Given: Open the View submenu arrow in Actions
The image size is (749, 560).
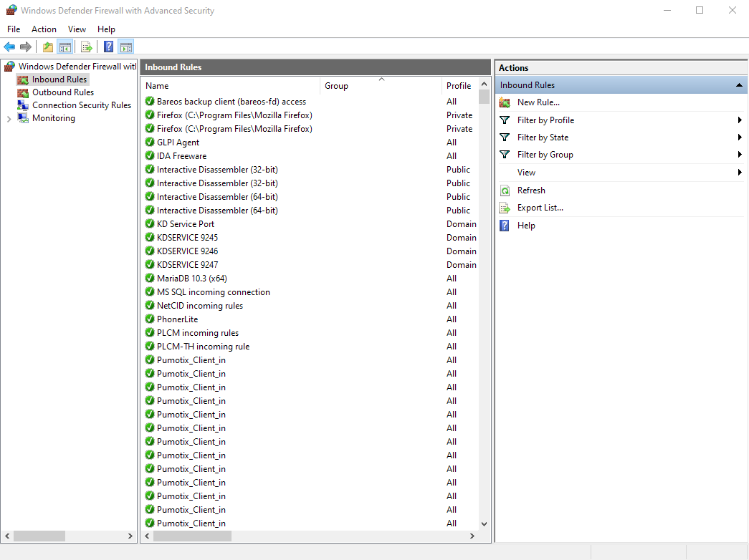Looking at the screenshot, I should point(740,173).
